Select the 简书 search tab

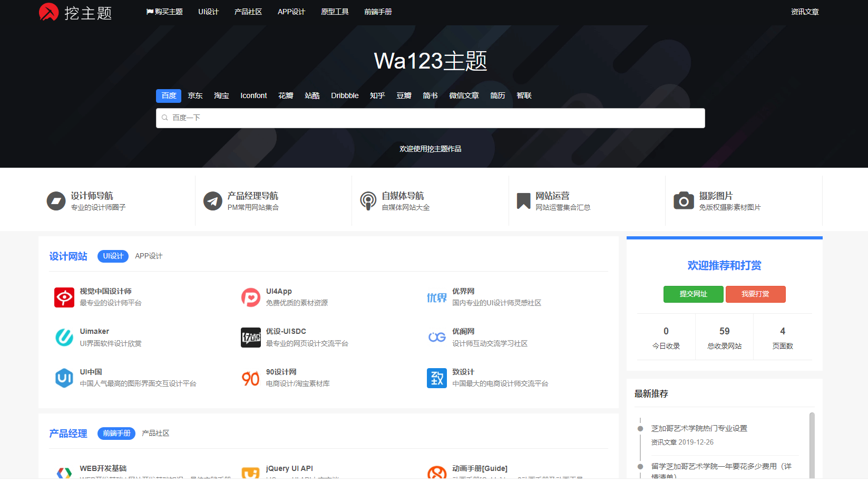430,95
